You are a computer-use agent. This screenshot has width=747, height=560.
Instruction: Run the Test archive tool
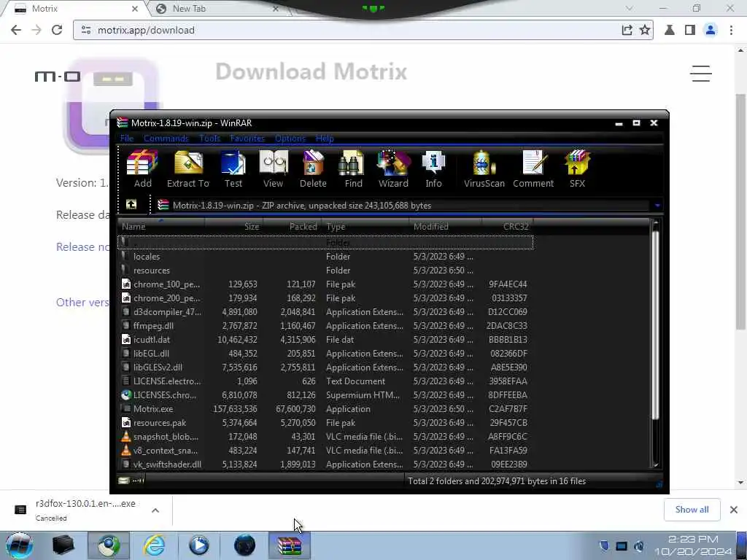[233, 169]
